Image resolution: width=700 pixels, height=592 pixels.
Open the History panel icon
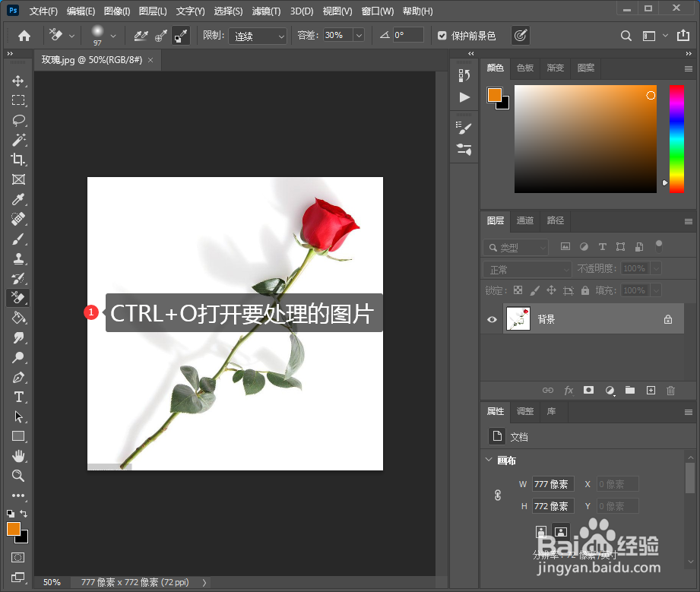[x=464, y=76]
